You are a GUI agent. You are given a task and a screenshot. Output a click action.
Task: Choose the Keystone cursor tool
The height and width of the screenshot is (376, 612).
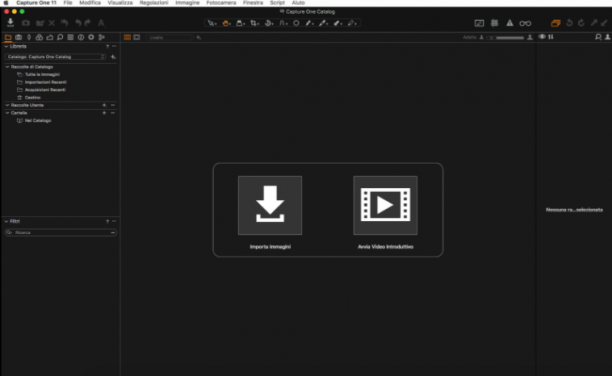283,23
